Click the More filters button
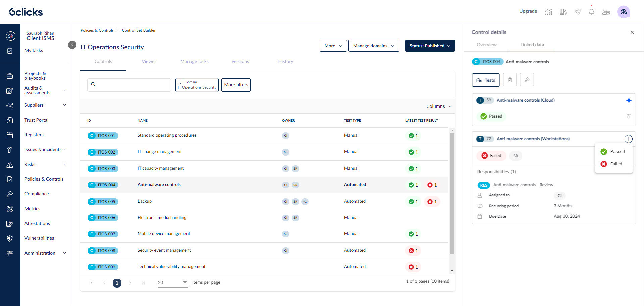Viewport: 644px width, 306px height. click(x=236, y=85)
